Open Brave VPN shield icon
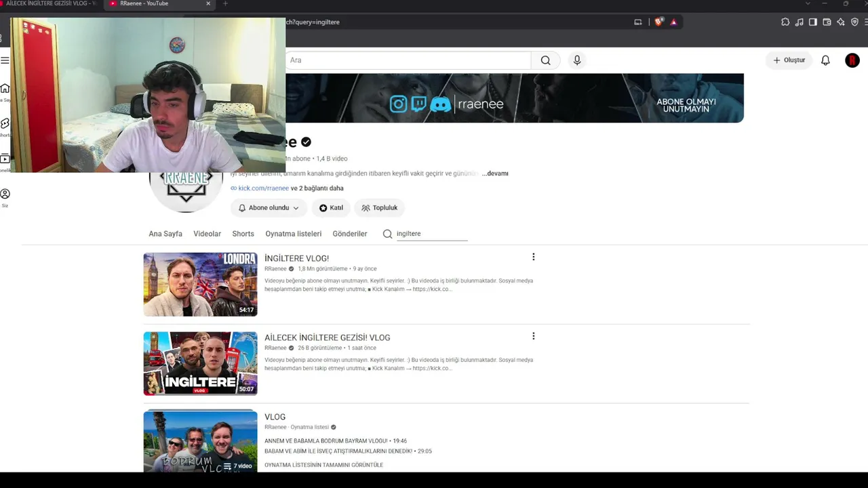The height and width of the screenshot is (488, 868). (854, 22)
